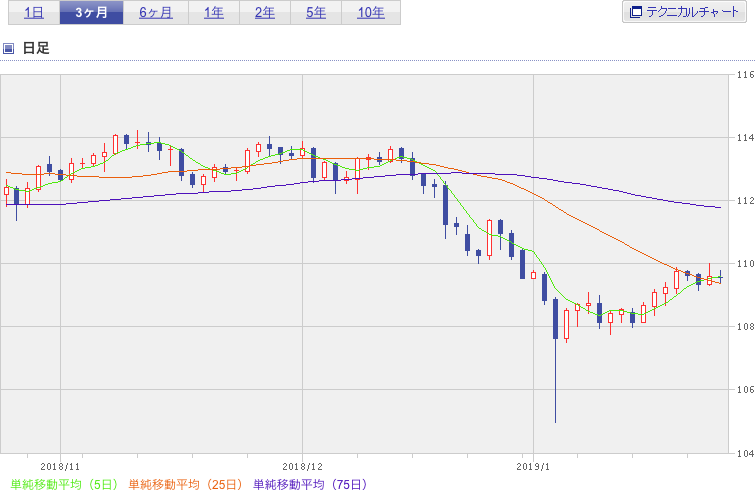Select the 3ヶ月 period tab
Viewport: 755px width, 493px height.
[x=91, y=13]
